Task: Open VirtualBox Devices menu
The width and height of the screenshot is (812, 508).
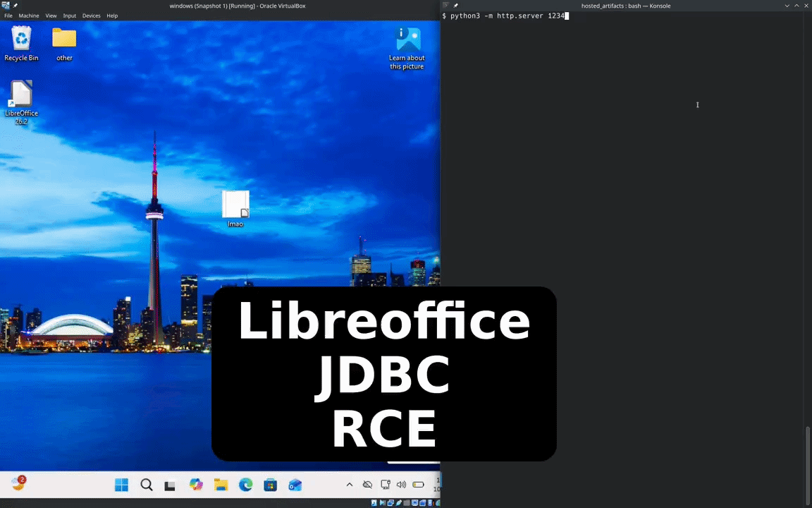Action: coord(91,16)
